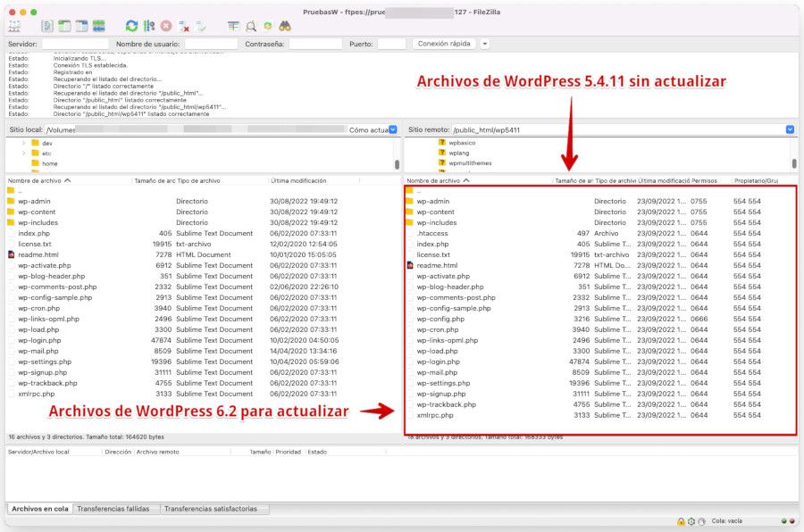This screenshot has width=804, height=532.
Task: Click the Servidor input field
Action: click(x=75, y=44)
